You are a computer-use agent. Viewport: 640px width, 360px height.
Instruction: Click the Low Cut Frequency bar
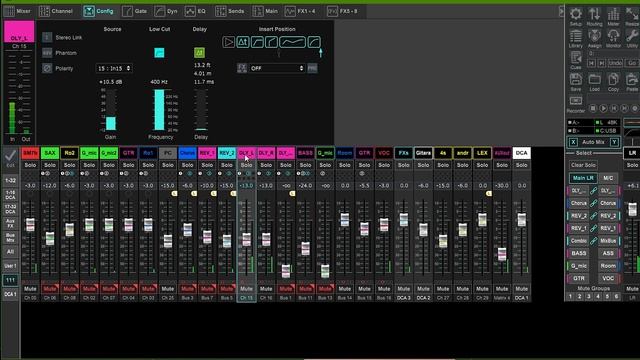click(x=159, y=109)
